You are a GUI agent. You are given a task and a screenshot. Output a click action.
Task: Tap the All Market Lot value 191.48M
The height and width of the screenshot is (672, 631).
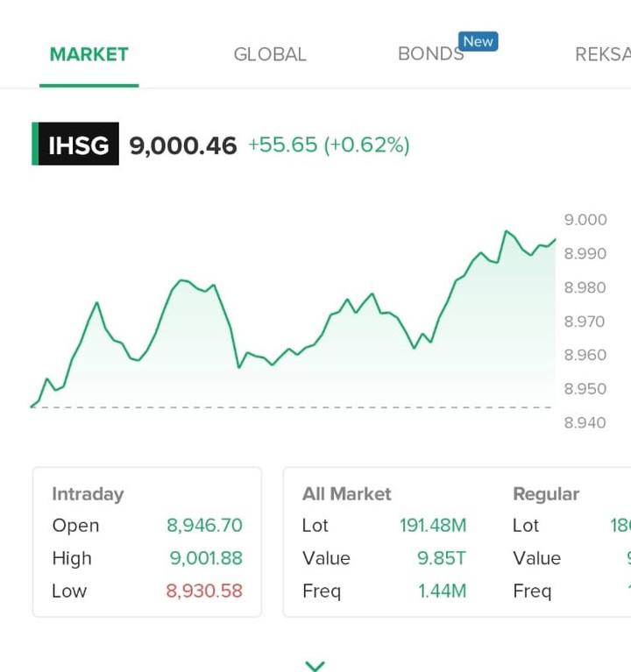point(433,526)
